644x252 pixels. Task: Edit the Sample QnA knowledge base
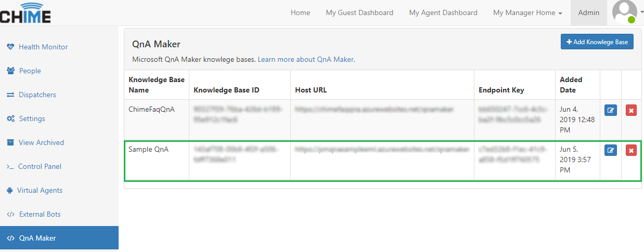coord(611,151)
